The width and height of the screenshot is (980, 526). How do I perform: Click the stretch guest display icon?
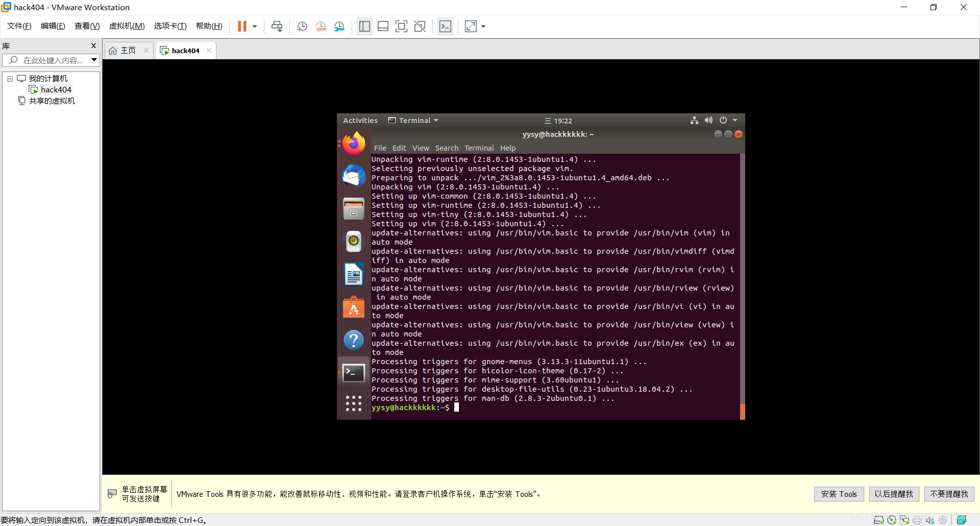tap(471, 27)
